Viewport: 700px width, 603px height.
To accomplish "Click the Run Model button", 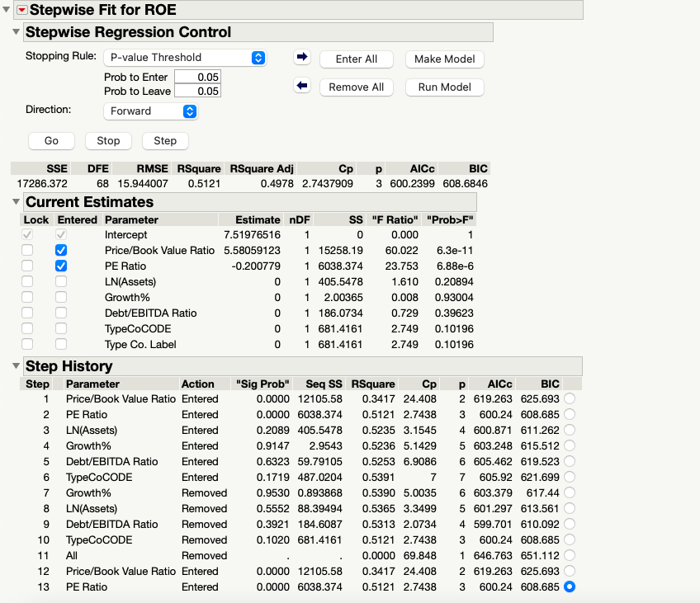I will pos(444,87).
